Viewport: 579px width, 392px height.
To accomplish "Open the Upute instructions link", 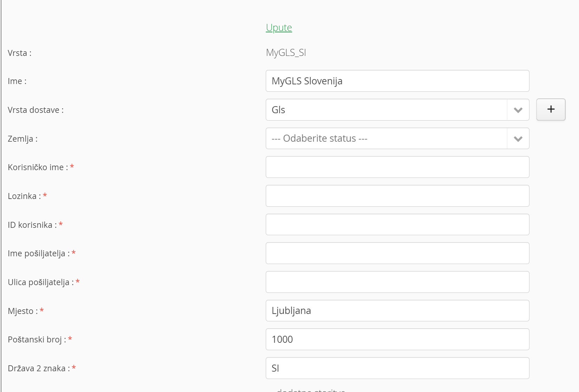I will 279,27.
